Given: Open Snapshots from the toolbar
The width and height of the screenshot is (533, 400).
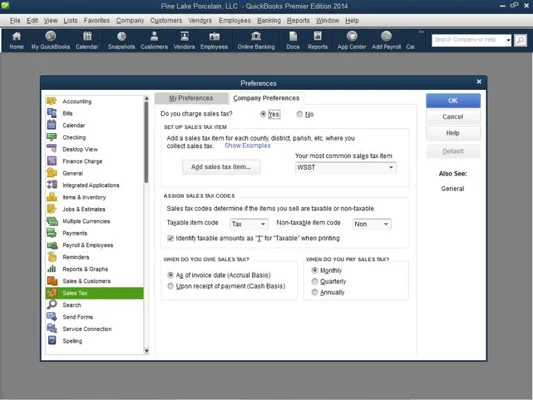Looking at the screenshot, I should pos(121,40).
